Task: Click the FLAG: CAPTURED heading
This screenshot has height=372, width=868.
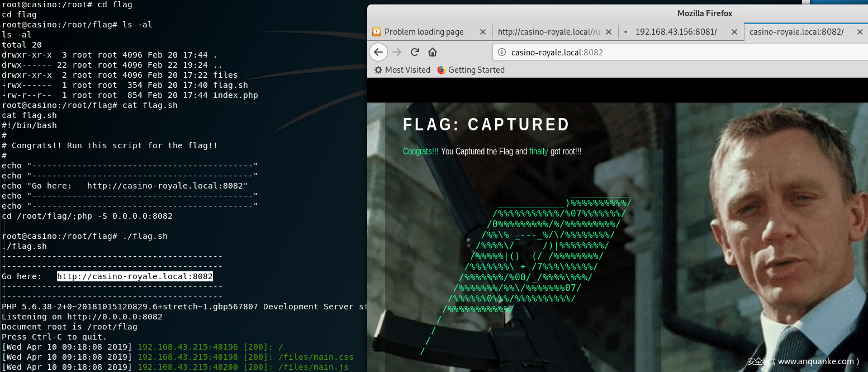Action: [x=486, y=125]
